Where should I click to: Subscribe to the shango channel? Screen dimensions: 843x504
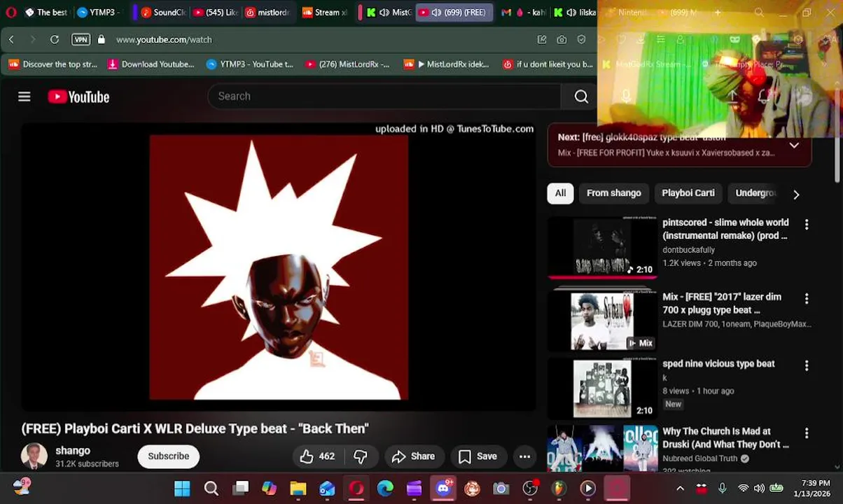click(168, 456)
